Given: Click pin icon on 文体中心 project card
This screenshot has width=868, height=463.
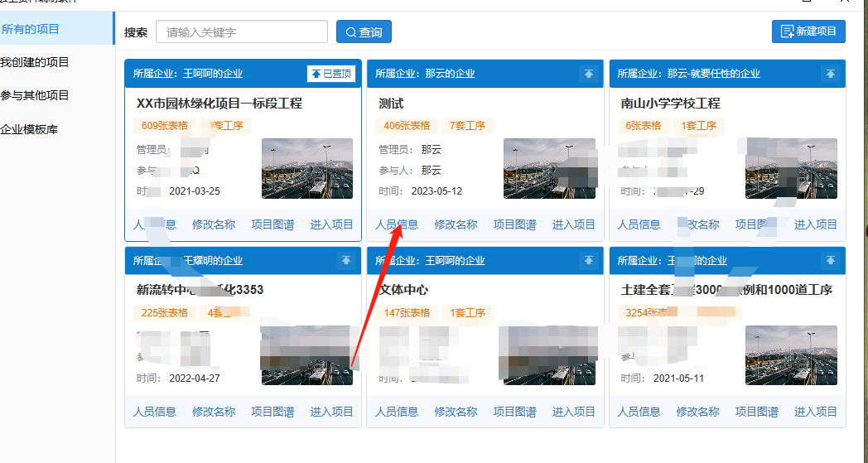Looking at the screenshot, I should click(588, 261).
